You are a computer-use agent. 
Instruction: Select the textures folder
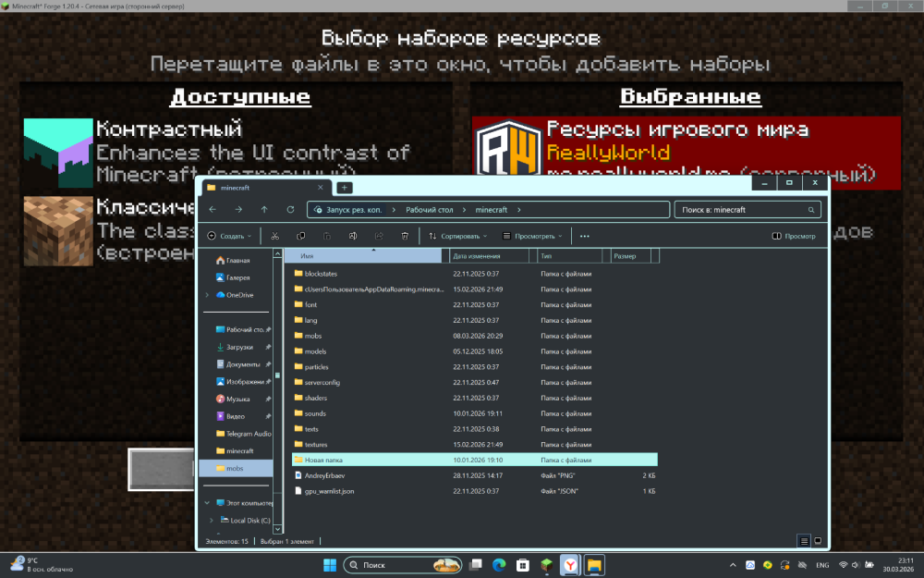click(475, 445)
